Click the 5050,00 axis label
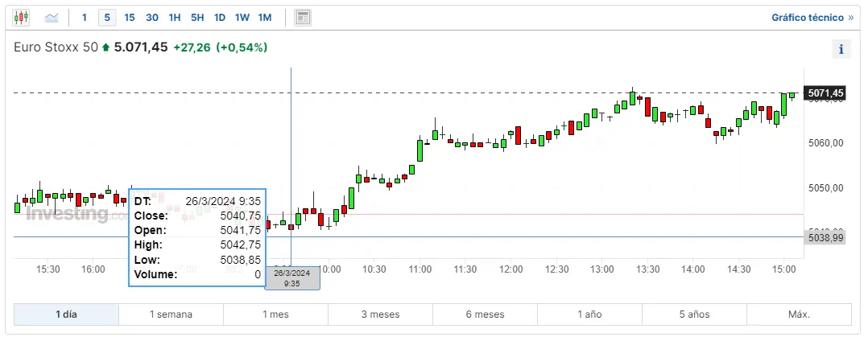The width and height of the screenshot is (868, 341). [826, 188]
